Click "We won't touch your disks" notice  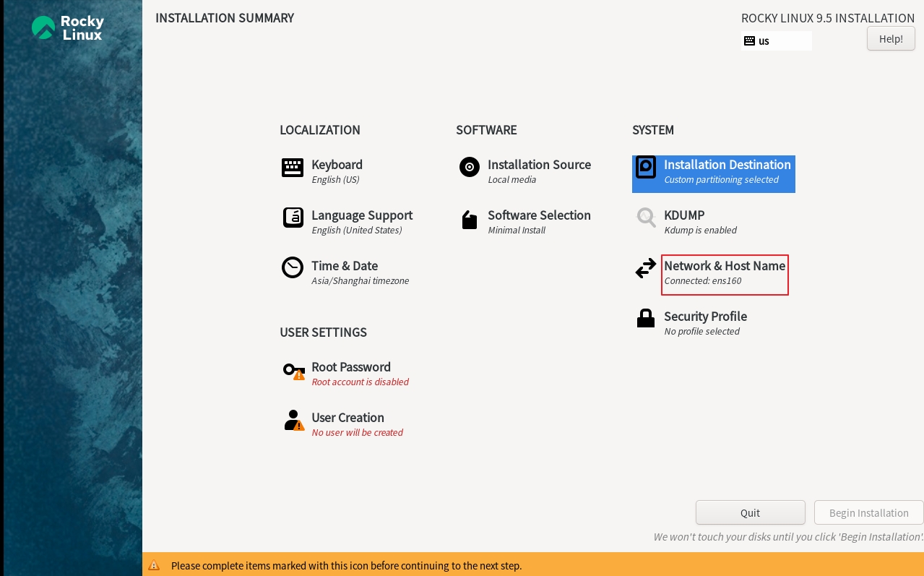click(788, 537)
